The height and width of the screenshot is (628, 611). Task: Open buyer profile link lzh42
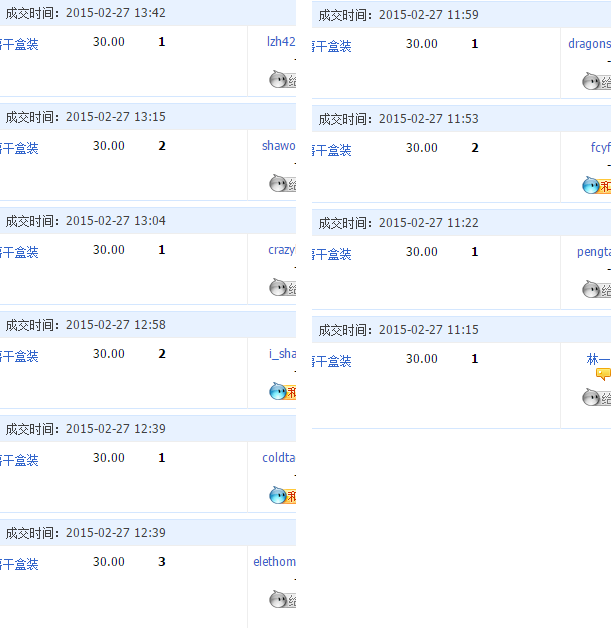click(x=281, y=42)
